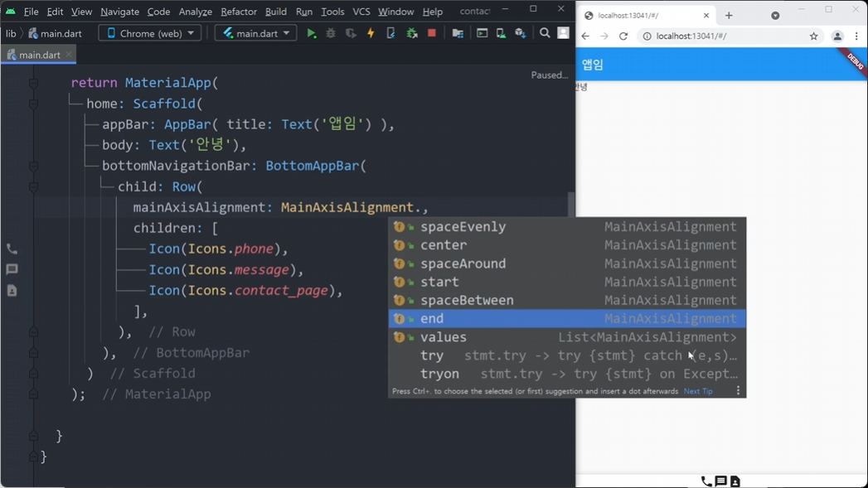Open Search Everywhere magnifier icon
Screen dimensions: 868x488
pyautogui.click(x=545, y=33)
